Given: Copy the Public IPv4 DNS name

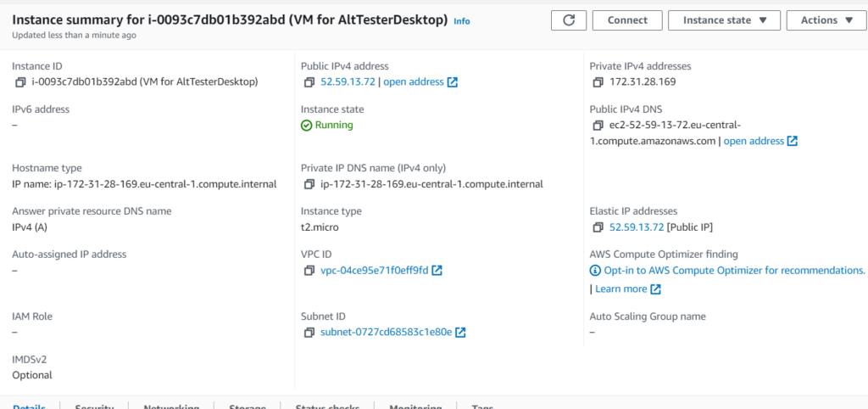Looking at the screenshot, I should click(x=598, y=126).
